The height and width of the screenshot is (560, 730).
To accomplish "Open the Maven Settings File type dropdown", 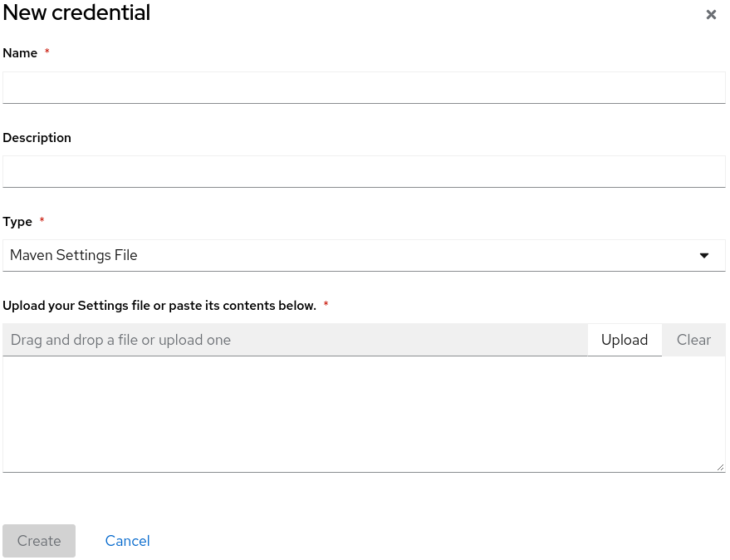I will click(349, 255).
